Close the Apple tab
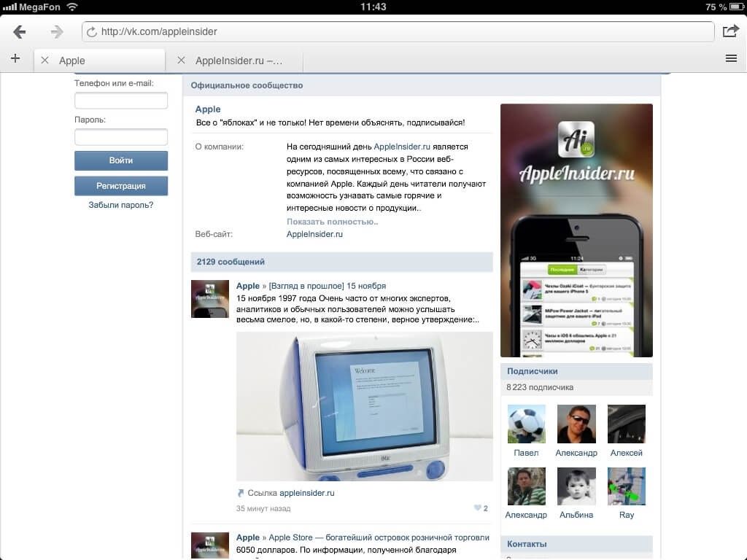 pyautogui.click(x=45, y=61)
